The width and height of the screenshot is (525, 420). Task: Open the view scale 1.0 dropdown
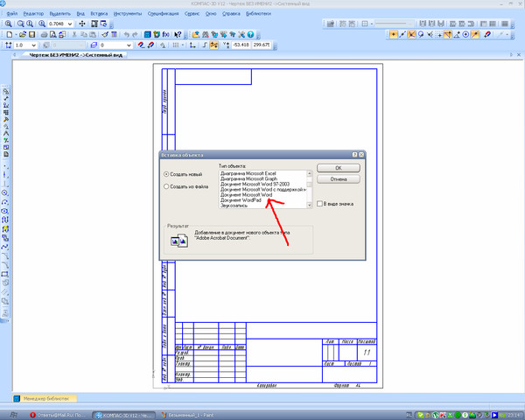(33, 45)
